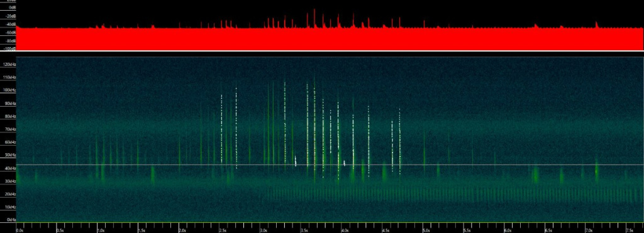Click the 40kHz frequency axis label
Image resolution: width=644 pixels, height=233 pixels.
10,168
